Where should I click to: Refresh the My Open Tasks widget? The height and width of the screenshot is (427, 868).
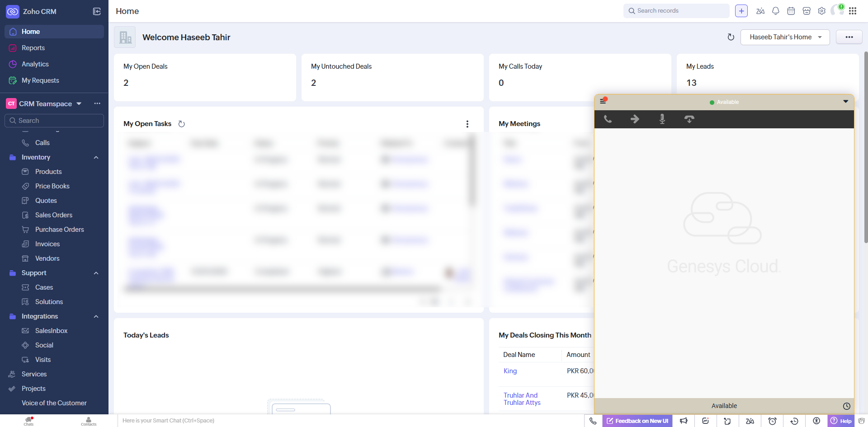point(181,124)
